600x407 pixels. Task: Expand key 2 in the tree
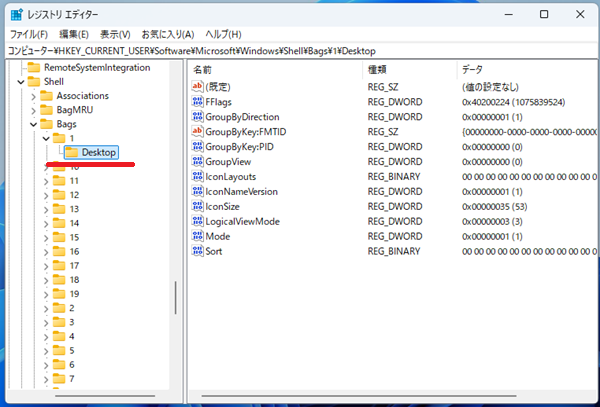click(46, 308)
